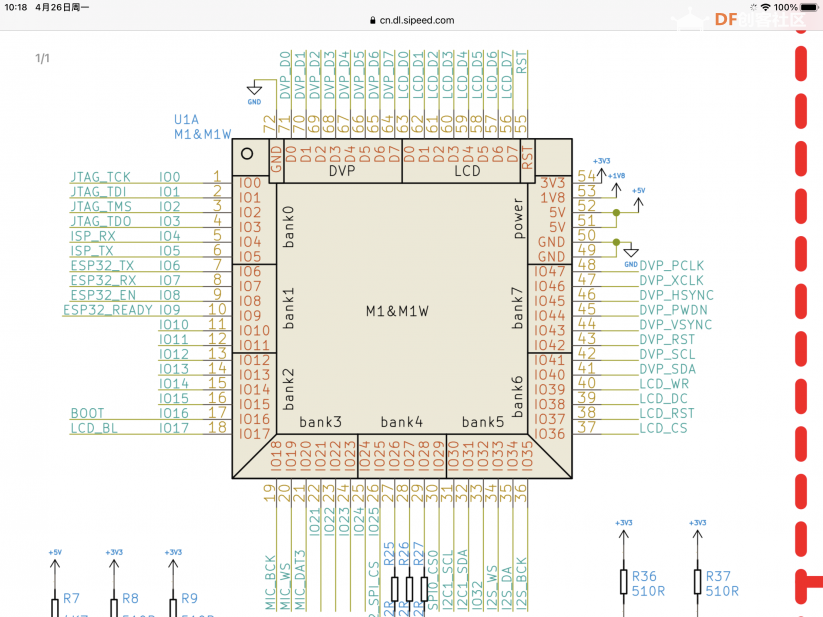Tap the bank7 label inside the chip
This screenshot has width=823, height=617.
pyautogui.click(x=517, y=308)
